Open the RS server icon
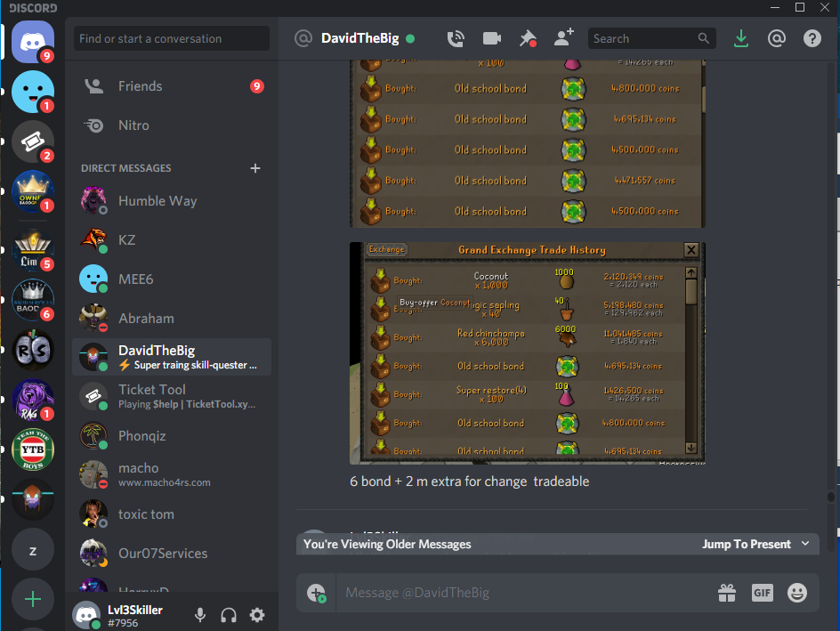Viewport: 840px width, 631px height. click(33, 350)
